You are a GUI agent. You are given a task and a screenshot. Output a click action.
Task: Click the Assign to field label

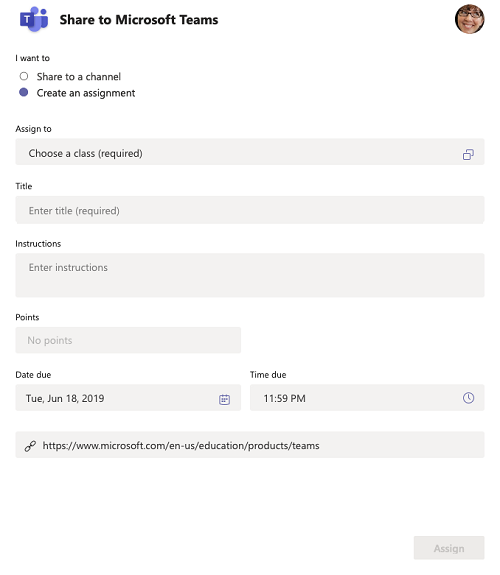coord(33,129)
